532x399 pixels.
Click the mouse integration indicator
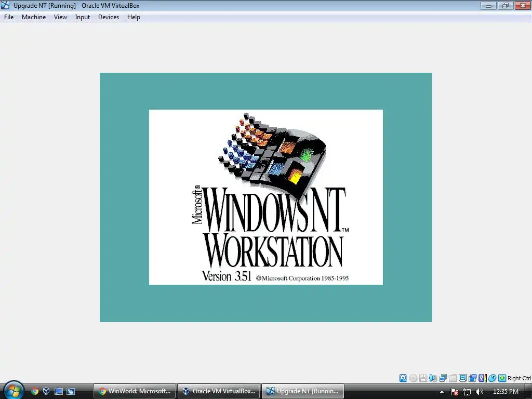coord(493,378)
